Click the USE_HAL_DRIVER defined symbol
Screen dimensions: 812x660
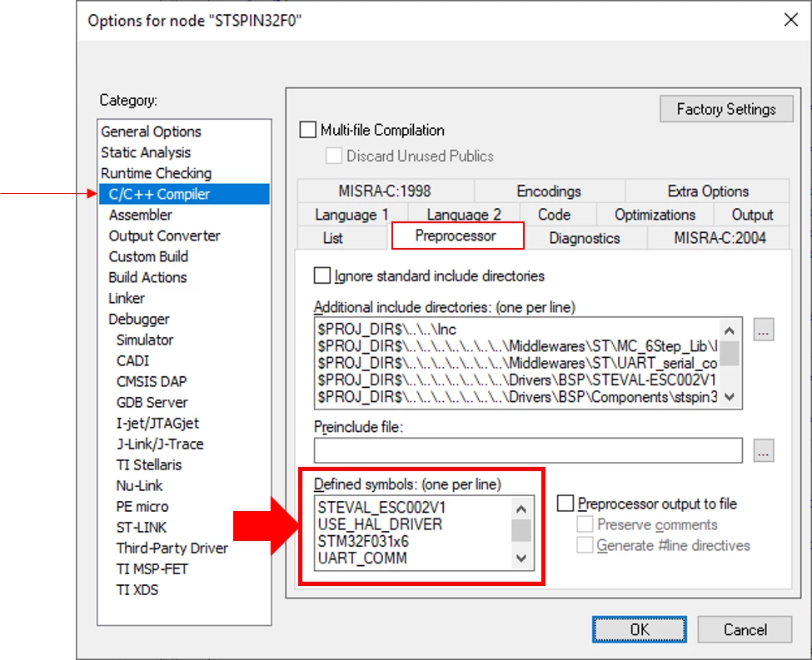(x=380, y=524)
